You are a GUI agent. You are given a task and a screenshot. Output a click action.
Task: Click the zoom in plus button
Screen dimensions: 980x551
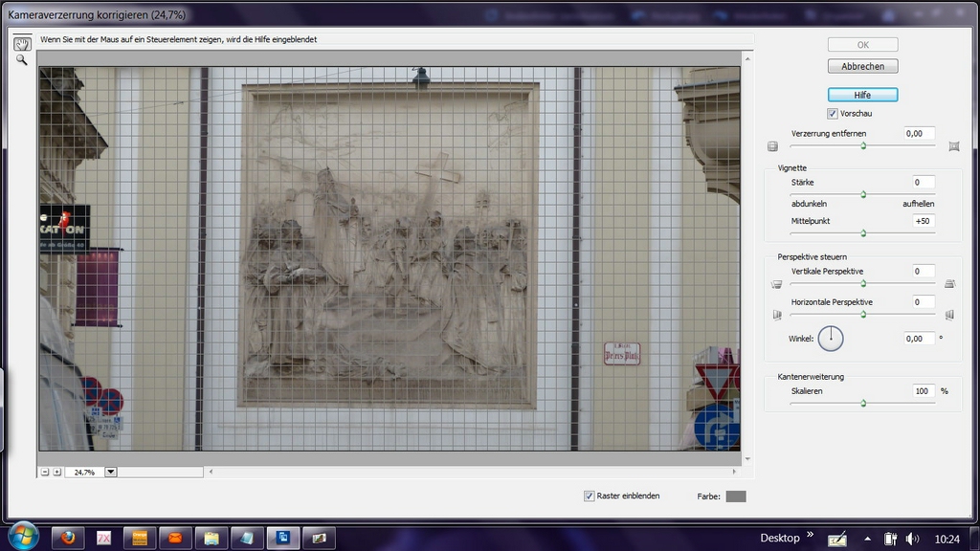56,472
